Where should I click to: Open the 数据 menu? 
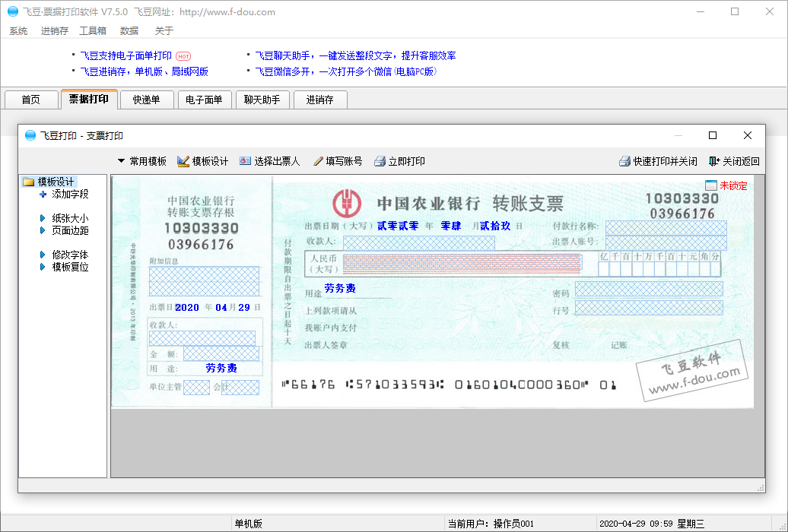point(129,31)
